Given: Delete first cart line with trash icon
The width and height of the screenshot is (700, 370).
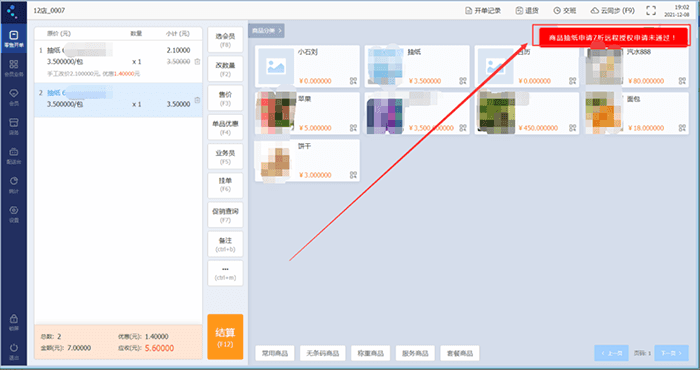Looking at the screenshot, I should (x=197, y=62).
